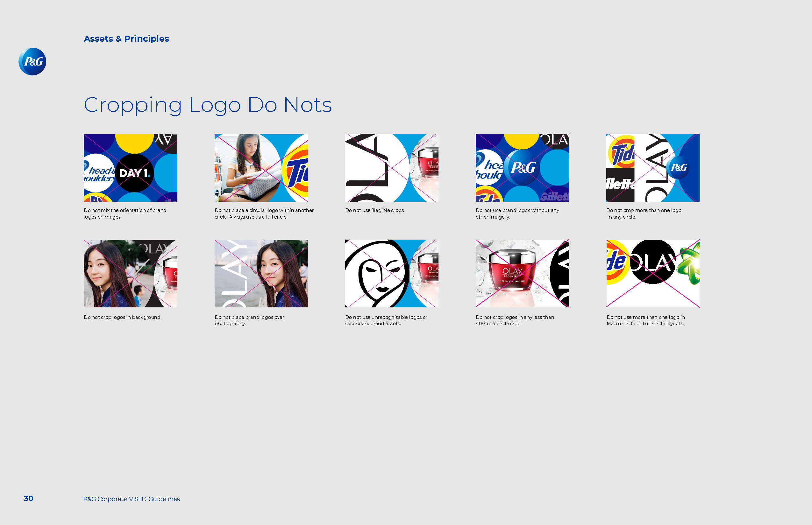The width and height of the screenshot is (812, 525).
Task: Click caption 'Do not crop more than one logo in any circle.'
Action: tap(644, 213)
